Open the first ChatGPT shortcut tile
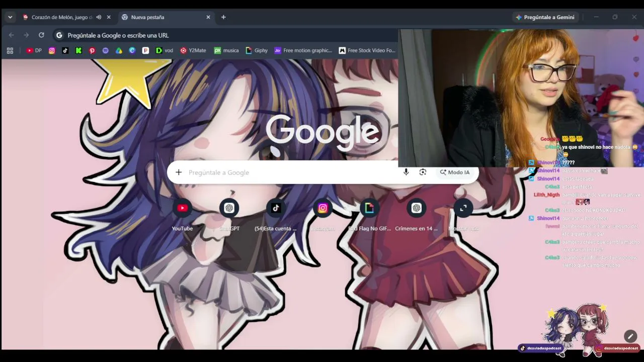Viewport: 644px width, 362px height. coord(229,215)
